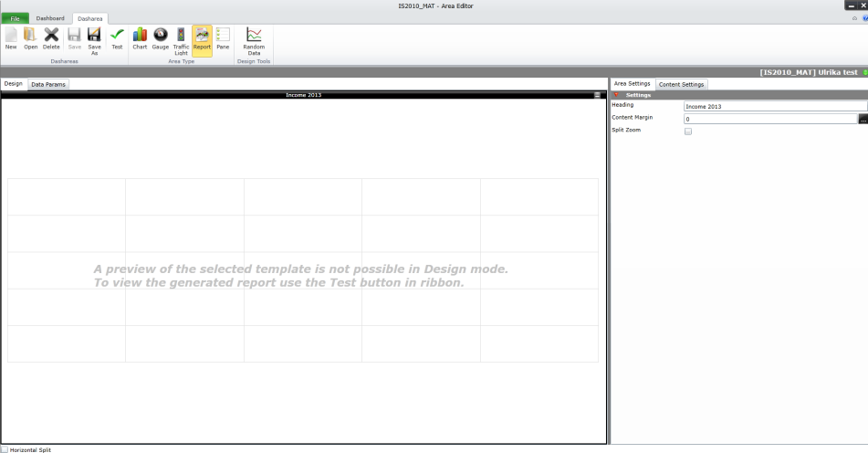
Task: Collapse the Settings section triangle
Action: point(616,95)
